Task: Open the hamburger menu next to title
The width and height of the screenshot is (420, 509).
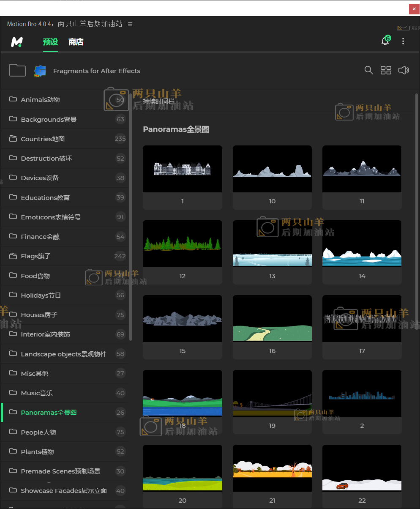Action: click(x=130, y=25)
